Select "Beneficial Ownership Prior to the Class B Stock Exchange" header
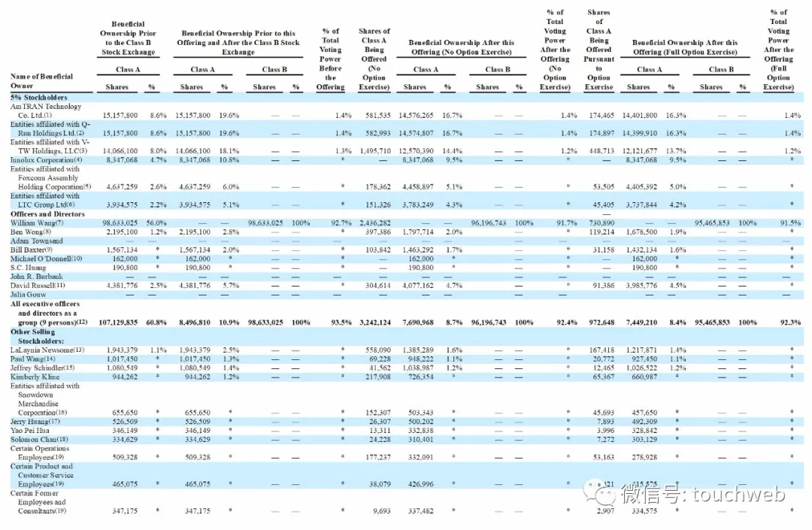Image resolution: width=812 pixels, height=530 pixels. point(128,38)
